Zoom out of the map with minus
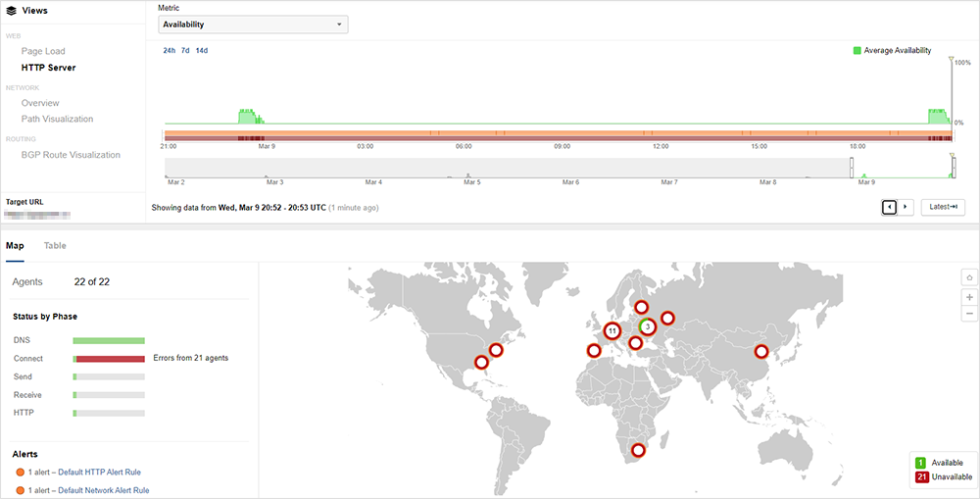Viewport: 980px width, 499px height. point(969,314)
